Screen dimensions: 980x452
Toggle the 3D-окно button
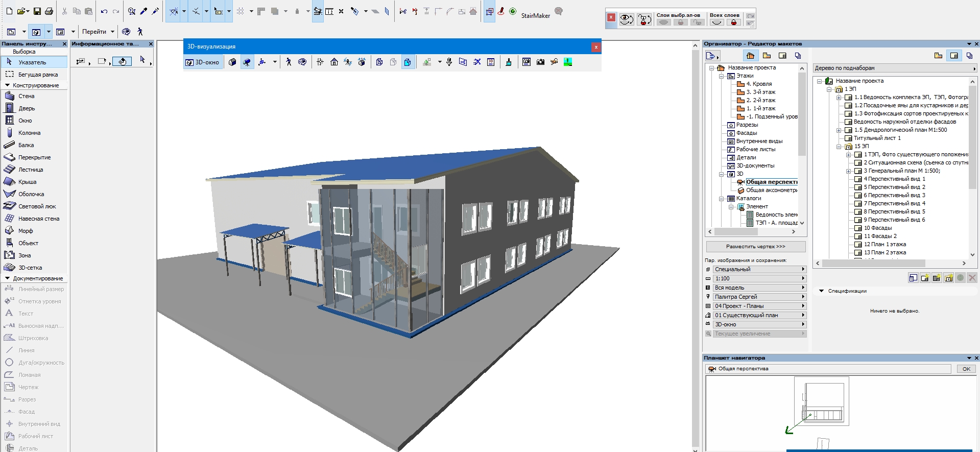203,62
